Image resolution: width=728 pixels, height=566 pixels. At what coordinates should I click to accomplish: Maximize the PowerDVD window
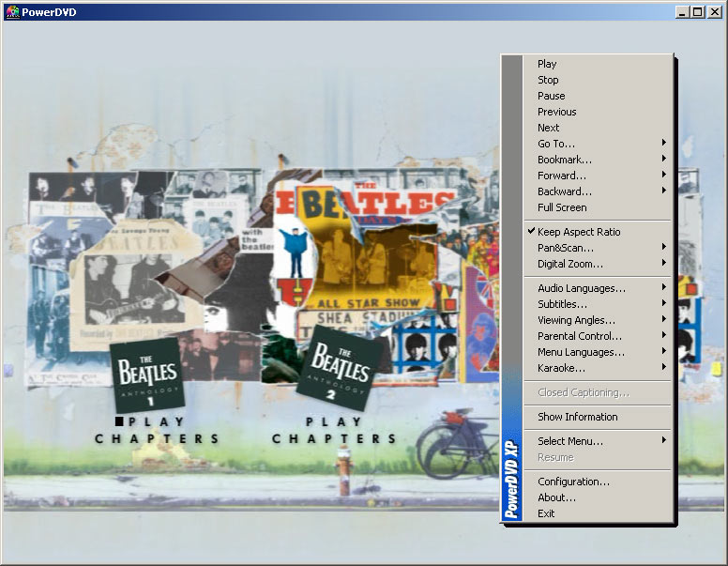pyautogui.click(x=697, y=12)
